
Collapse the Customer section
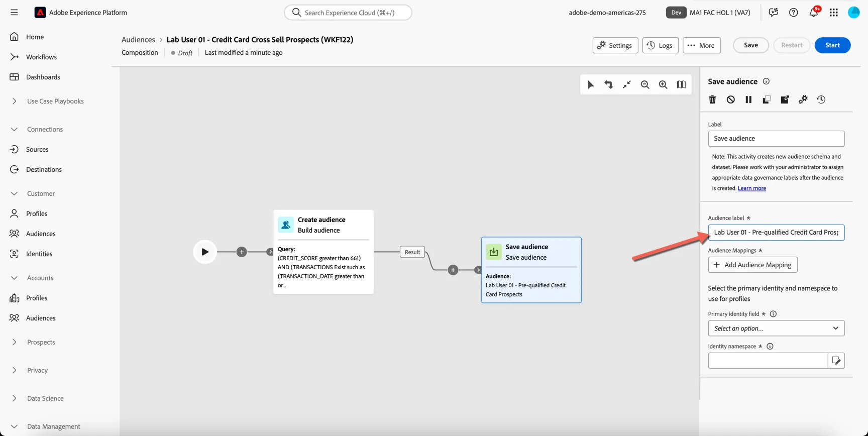point(14,193)
